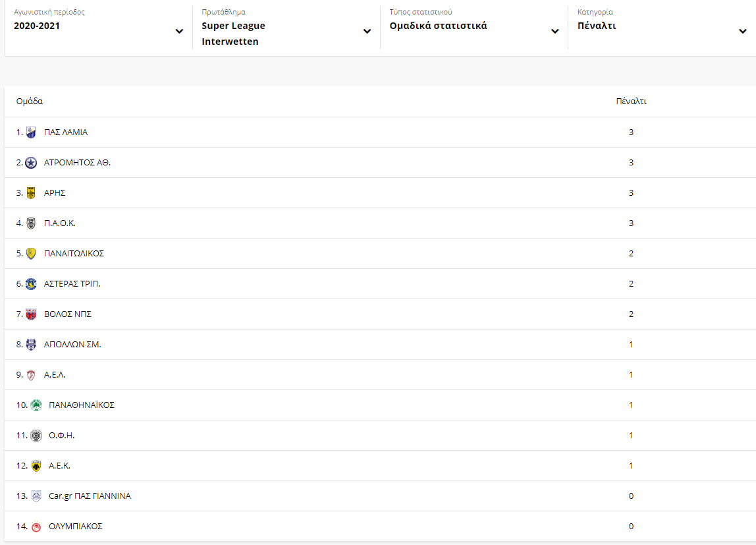Image resolution: width=756 pixels, height=545 pixels.
Task: Click the ΑΡΗΣ yellow crest icon
Action: (x=31, y=193)
